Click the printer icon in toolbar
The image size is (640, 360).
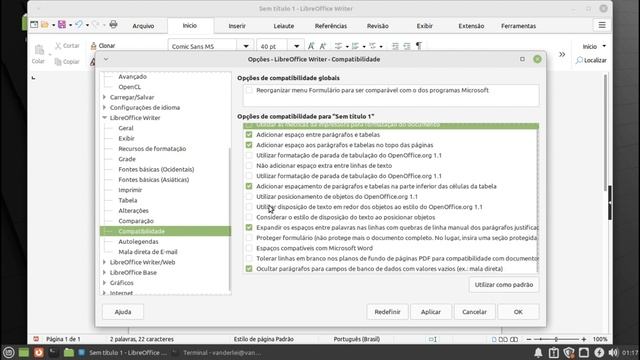coord(113,24)
